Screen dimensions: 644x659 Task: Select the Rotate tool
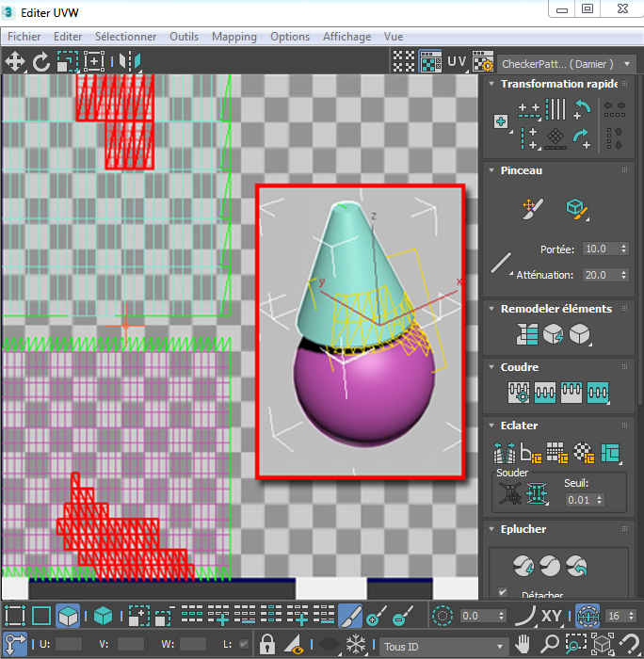[41, 62]
